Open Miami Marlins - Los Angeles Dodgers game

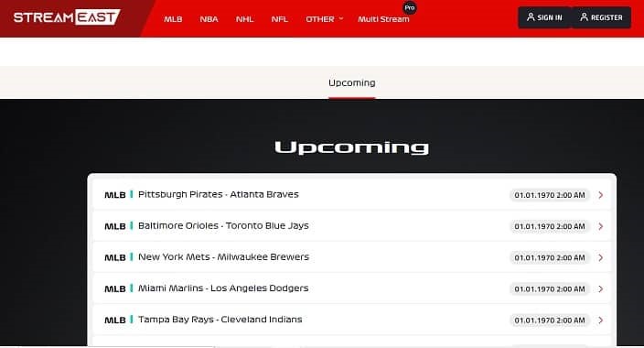click(x=352, y=288)
